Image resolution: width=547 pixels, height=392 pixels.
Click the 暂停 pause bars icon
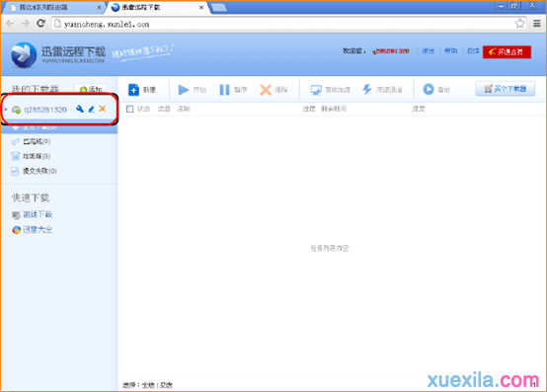pos(225,90)
